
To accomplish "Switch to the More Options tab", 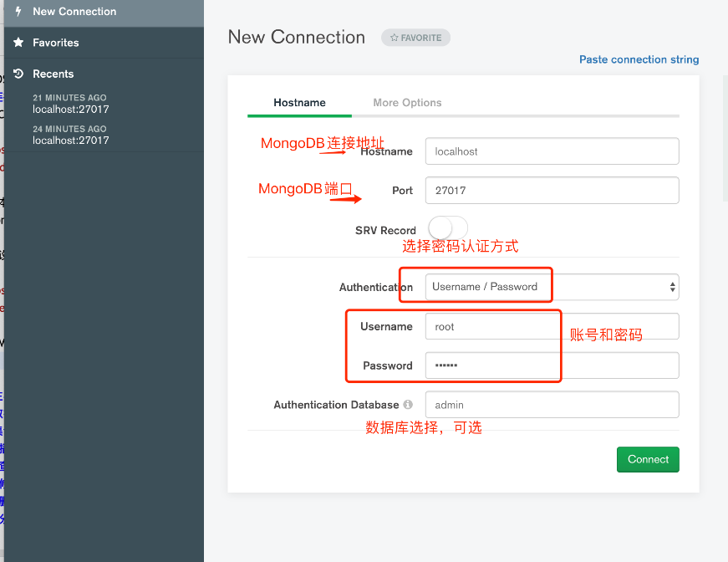I will (x=407, y=103).
